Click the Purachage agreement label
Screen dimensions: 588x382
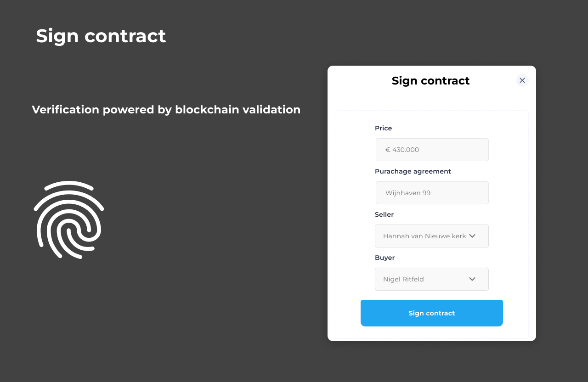(413, 171)
